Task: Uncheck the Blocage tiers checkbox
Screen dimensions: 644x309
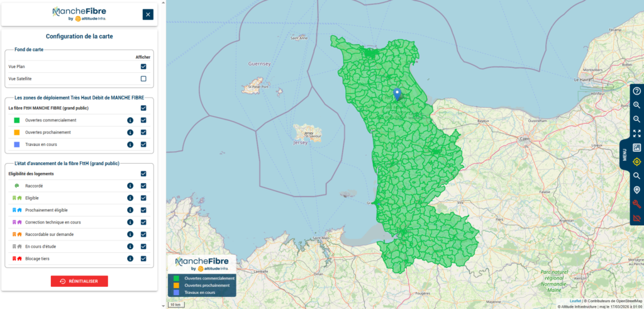Action: point(143,258)
